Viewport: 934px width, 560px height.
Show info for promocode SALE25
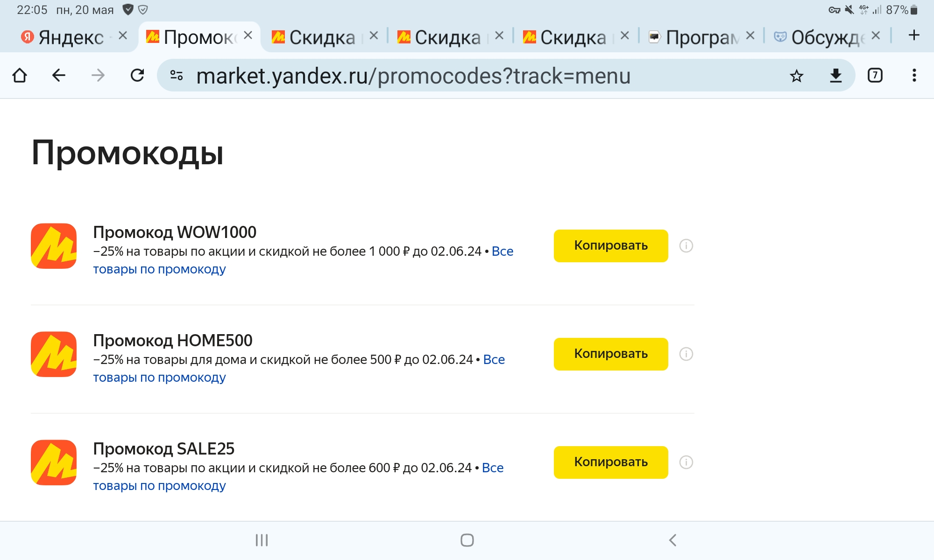pos(686,462)
